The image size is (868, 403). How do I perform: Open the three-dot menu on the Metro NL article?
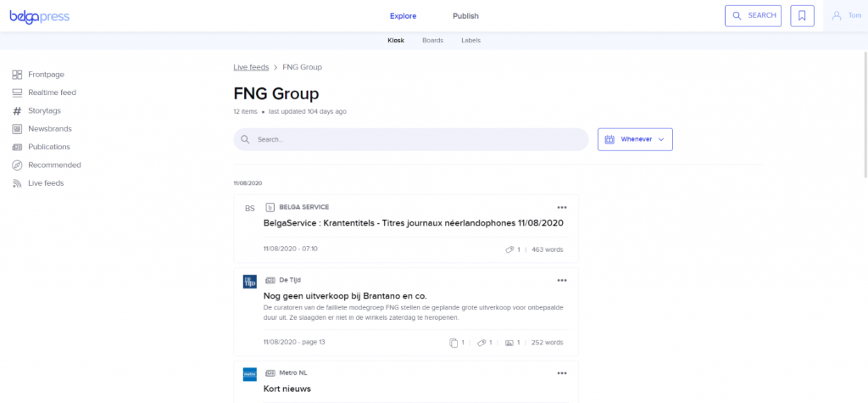click(x=562, y=373)
